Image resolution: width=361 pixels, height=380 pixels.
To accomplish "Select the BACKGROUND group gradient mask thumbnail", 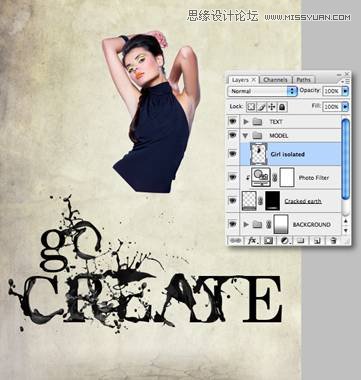I will [x=280, y=224].
